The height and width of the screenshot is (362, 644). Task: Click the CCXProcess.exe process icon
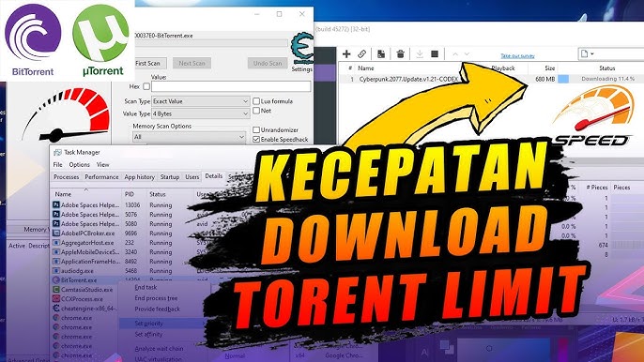tap(56, 299)
